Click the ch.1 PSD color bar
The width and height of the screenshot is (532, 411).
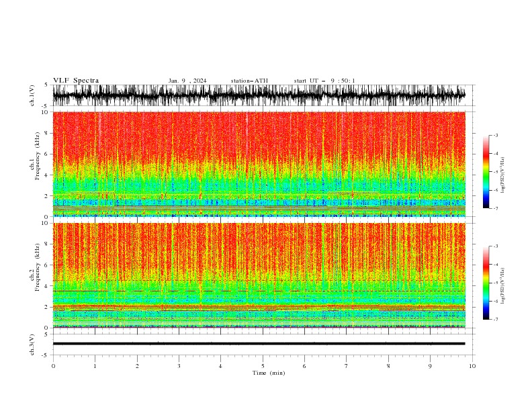click(x=486, y=172)
